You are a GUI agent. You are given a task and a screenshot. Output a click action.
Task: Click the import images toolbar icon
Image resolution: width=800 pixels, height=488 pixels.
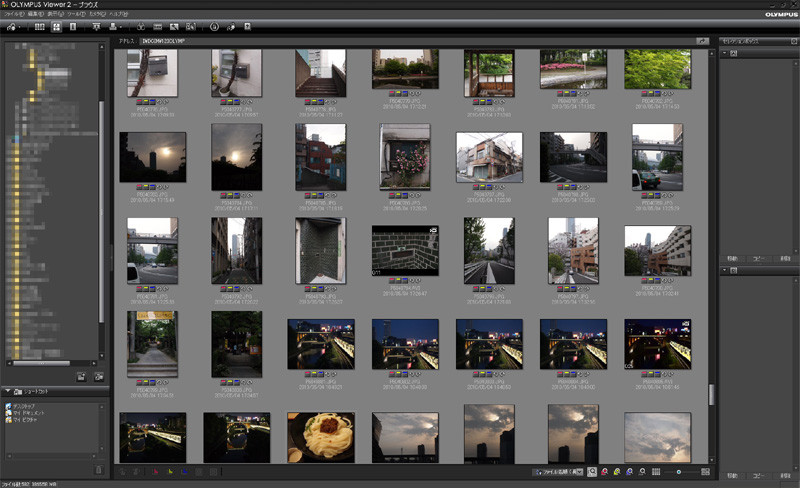coord(11,27)
